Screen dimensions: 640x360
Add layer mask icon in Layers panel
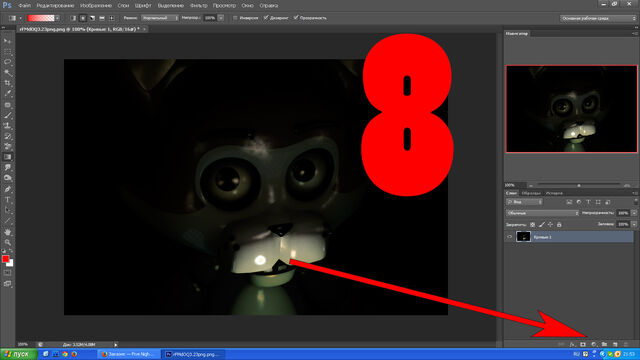point(583,344)
